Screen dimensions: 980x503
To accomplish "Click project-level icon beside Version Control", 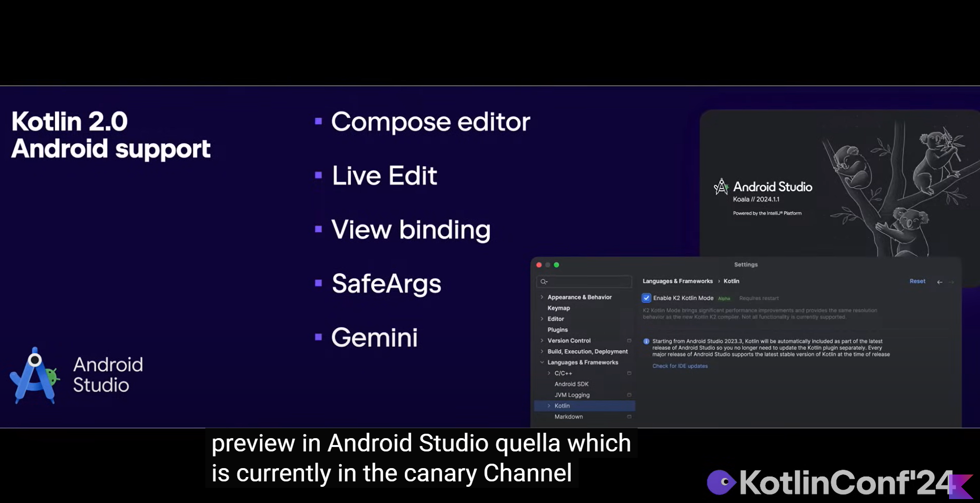I will pos(629,340).
